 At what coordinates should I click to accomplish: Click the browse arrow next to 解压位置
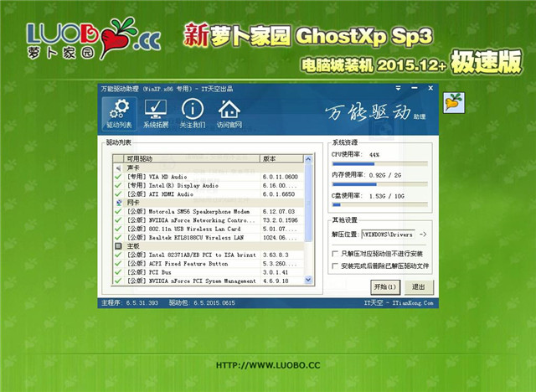tap(423, 235)
